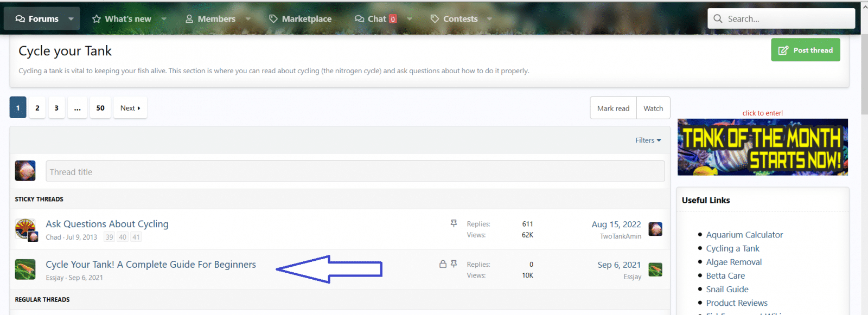Open the Contests menu
Viewport: 868px width, 315px height.
(455, 19)
